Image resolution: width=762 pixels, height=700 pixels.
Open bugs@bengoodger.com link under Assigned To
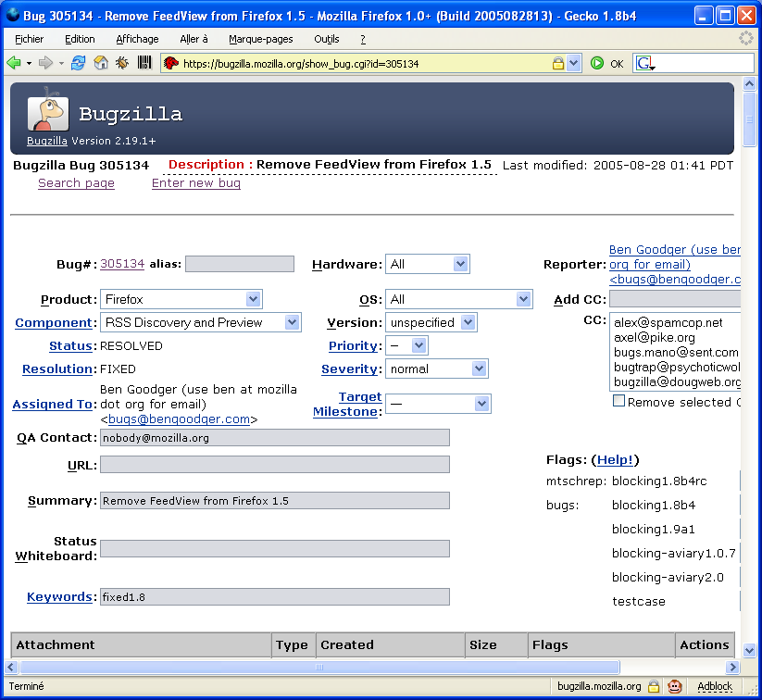pos(179,419)
